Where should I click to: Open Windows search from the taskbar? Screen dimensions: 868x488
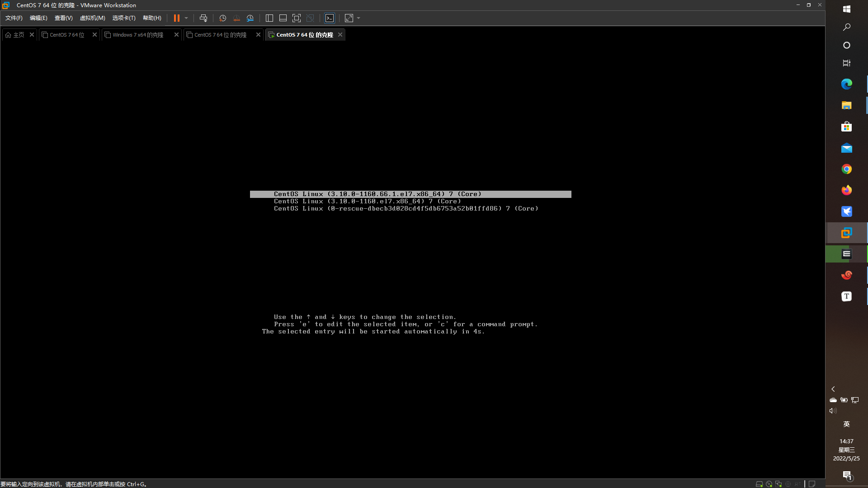pyautogui.click(x=847, y=27)
